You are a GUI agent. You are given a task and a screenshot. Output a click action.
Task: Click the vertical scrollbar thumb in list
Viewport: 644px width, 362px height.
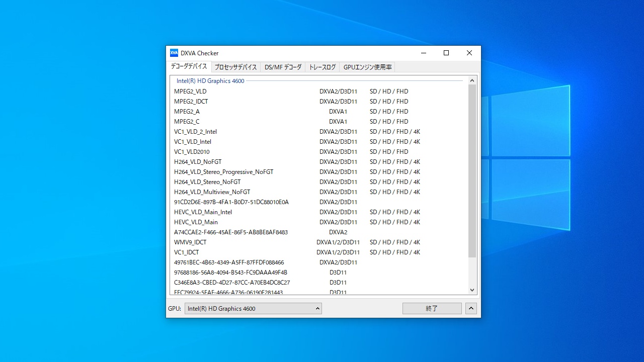[472, 171]
